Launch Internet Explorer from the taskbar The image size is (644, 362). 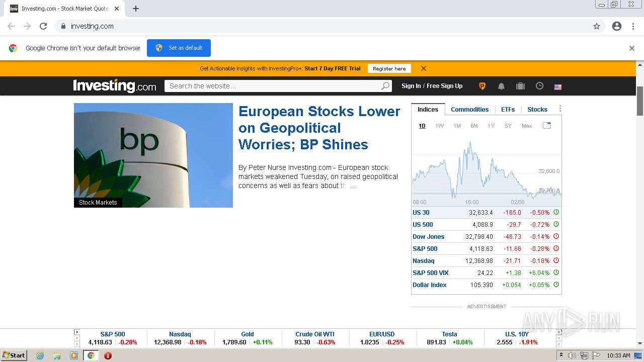coord(40,355)
